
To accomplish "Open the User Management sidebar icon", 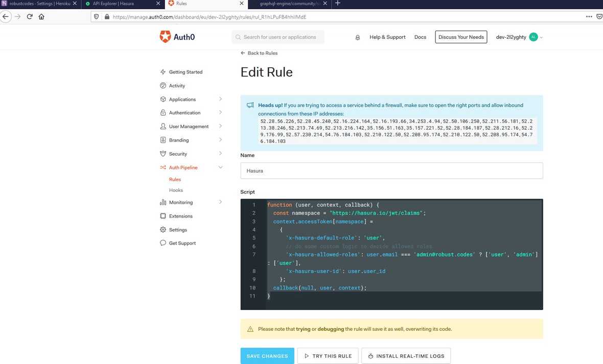I will coord(163,126).
